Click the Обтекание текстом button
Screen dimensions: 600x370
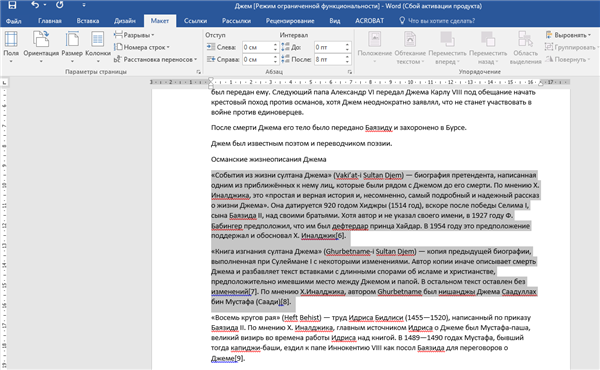(410, 47)
